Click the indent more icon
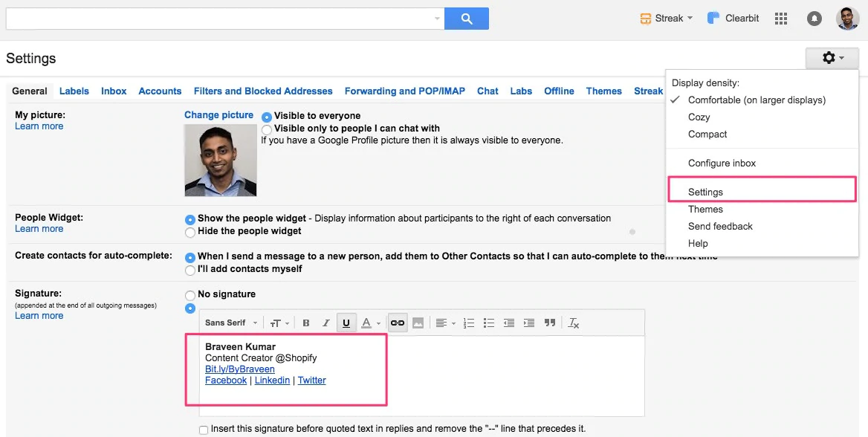The height and width of the screenshot is (437, 868). coord(528,323)
